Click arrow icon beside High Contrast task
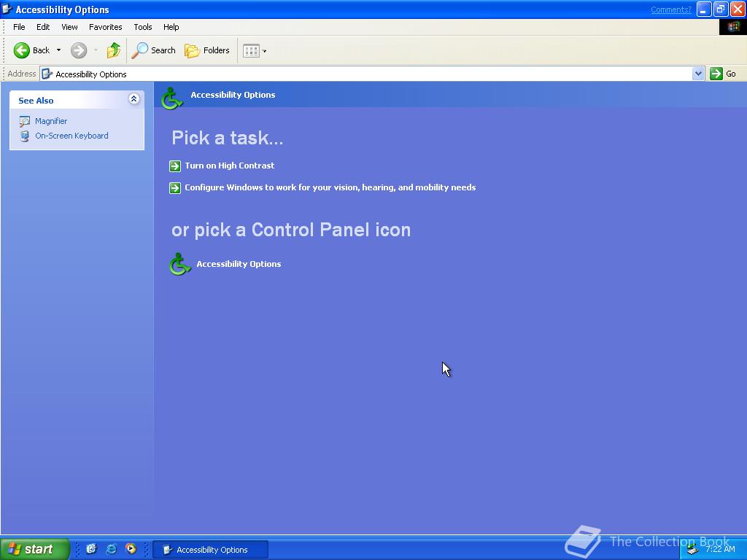 click(175, 166)
